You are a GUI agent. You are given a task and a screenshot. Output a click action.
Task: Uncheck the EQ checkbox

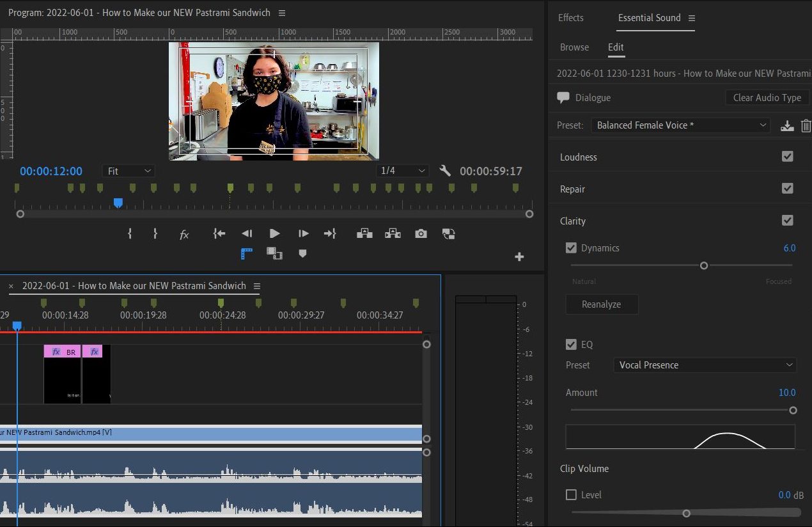[572, 344]
